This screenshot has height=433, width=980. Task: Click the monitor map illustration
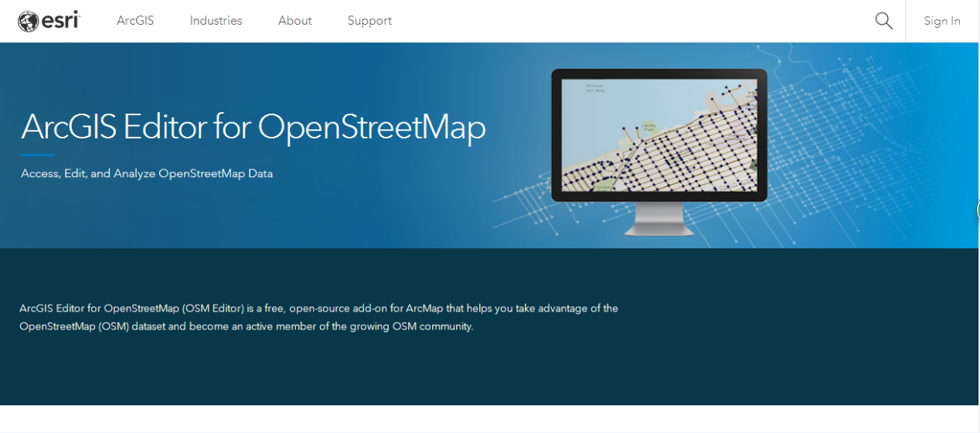pyautogui.click(x=659, y=152)
